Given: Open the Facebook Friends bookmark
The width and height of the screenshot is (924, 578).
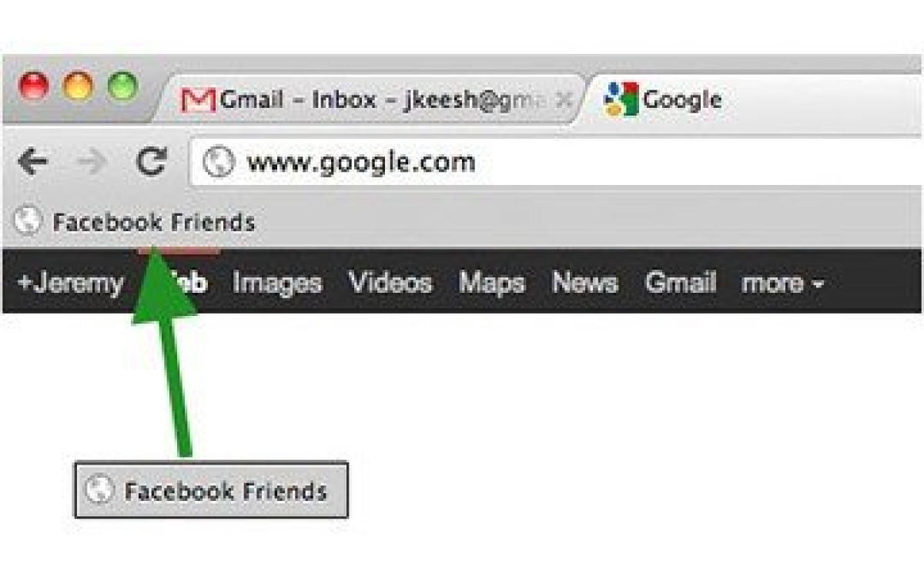Looking at the screenshot, I should tap(135, 223).
